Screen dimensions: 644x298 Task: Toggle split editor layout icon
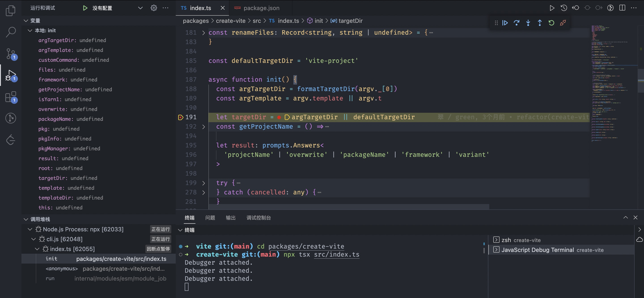(x=622, y=8)
